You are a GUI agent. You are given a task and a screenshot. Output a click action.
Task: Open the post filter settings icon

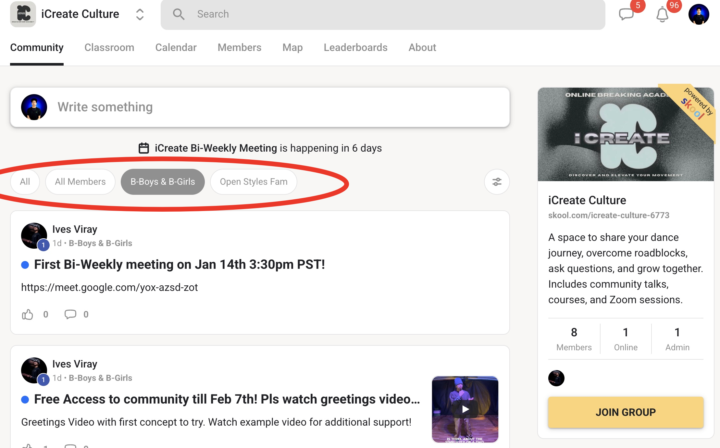496,182
